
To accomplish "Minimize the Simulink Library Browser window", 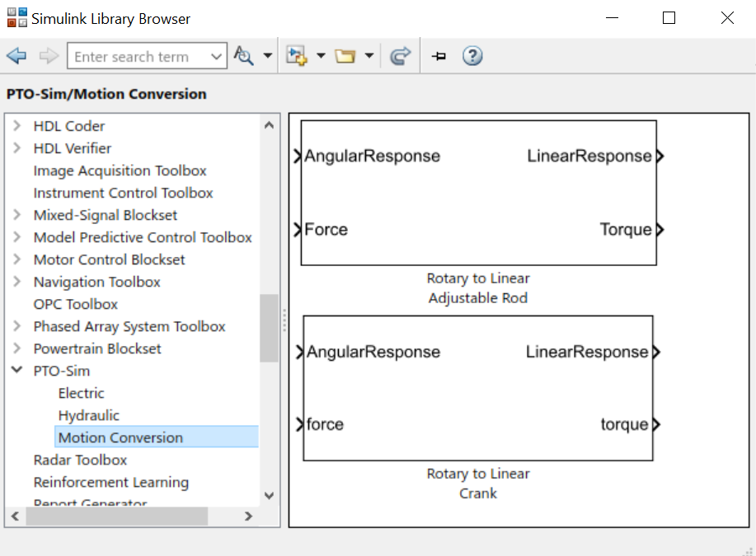I will click(x=612, y=18).
